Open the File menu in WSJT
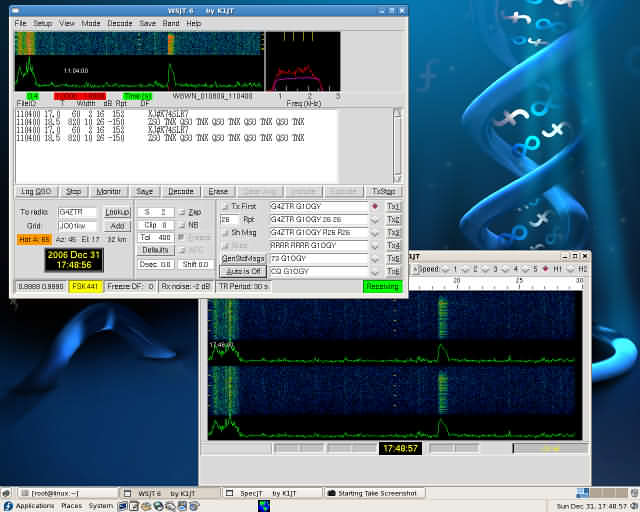Screen dimensions: 640x512 click(x=20, y=23)
